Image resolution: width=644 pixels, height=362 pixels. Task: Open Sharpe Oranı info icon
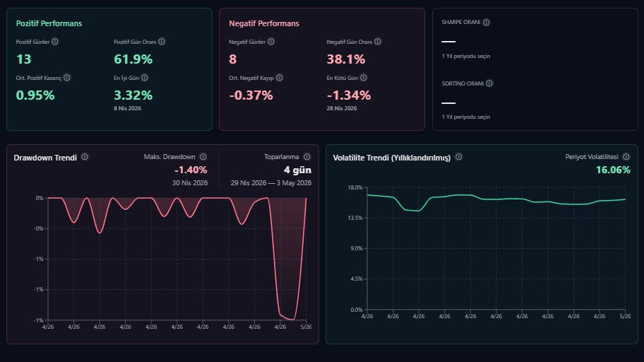487,22
